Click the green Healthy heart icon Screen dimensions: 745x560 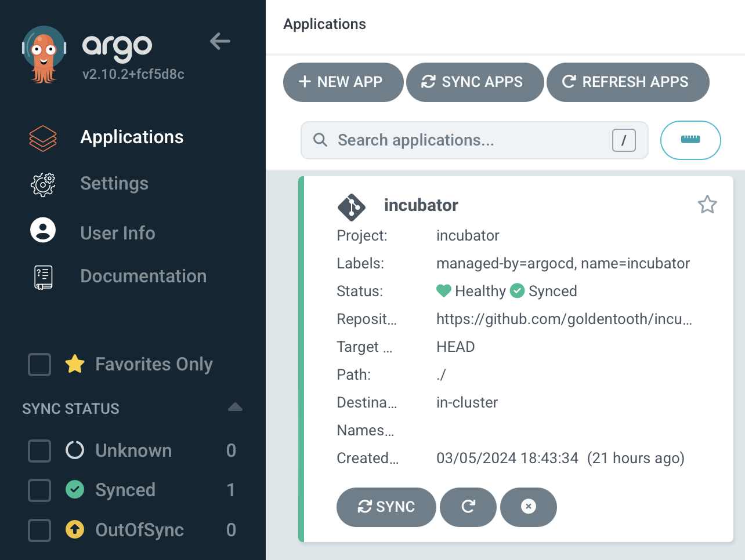[444, 290]
